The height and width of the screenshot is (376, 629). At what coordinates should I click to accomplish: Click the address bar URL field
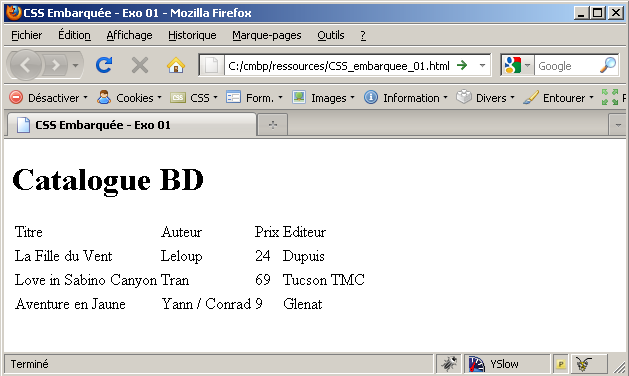pyautogui.click(x=338, y=66)
